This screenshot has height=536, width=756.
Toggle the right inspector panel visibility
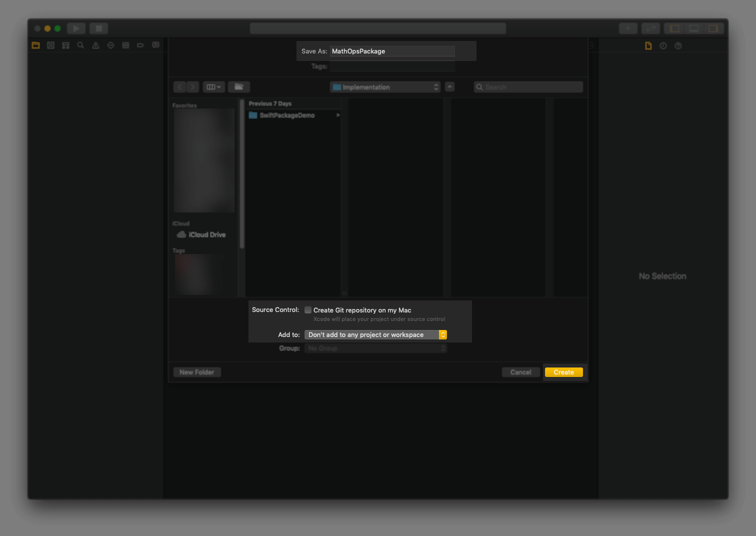click(x=713, y=28)
